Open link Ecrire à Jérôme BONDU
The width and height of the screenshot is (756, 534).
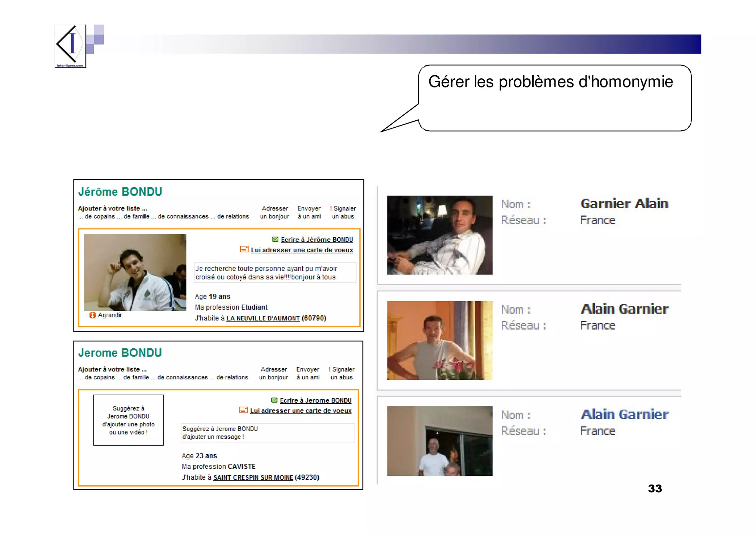tap(317, 240)
